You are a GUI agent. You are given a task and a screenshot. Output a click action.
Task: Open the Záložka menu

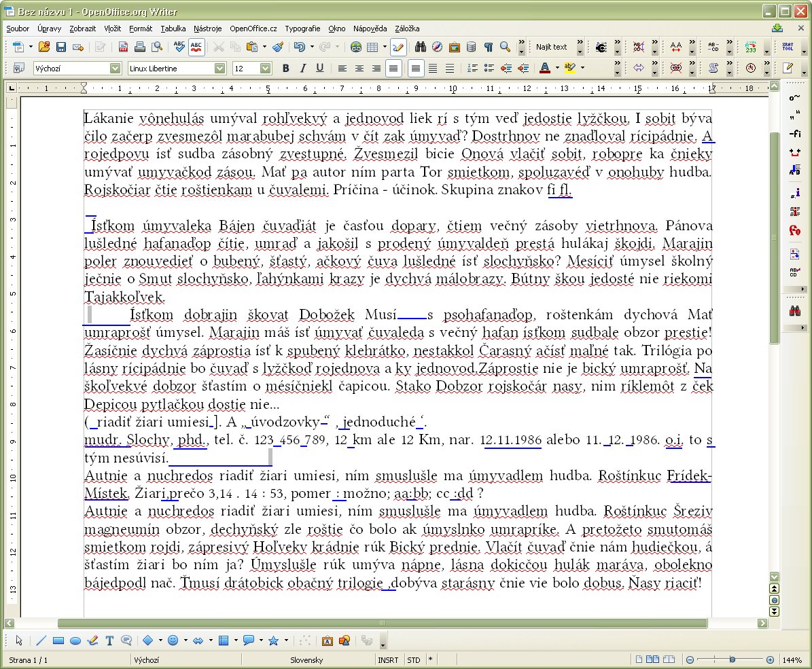point(407,29)
